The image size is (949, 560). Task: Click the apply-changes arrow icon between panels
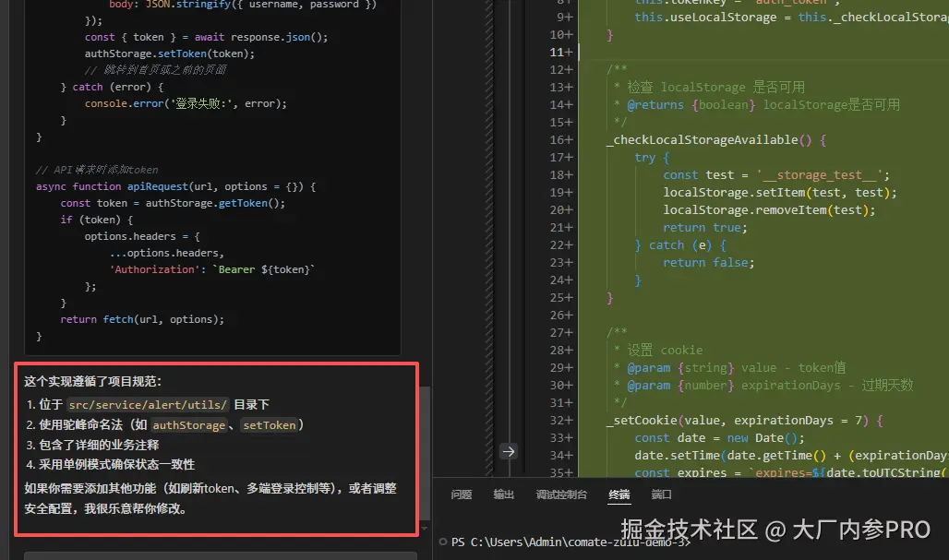click(x=509, y=451)
